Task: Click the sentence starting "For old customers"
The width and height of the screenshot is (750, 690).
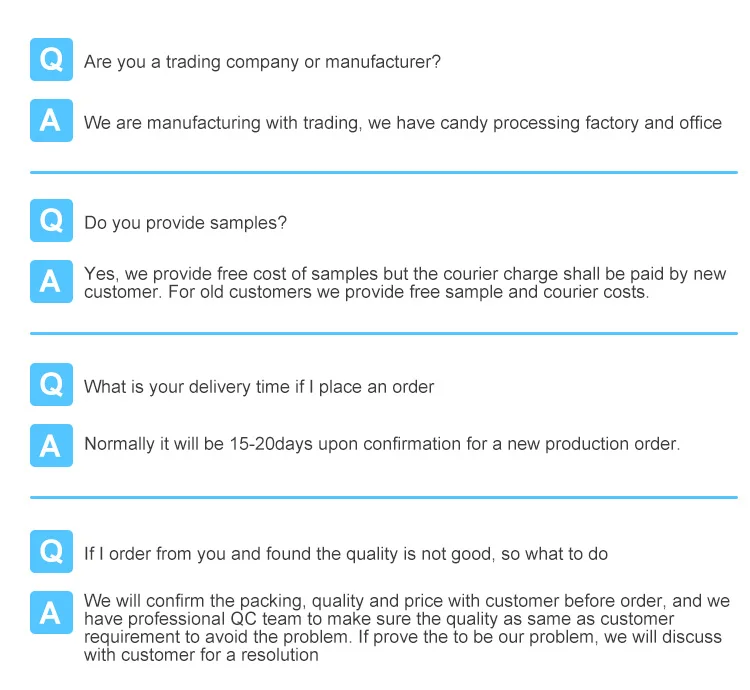Action: point(366,293)
